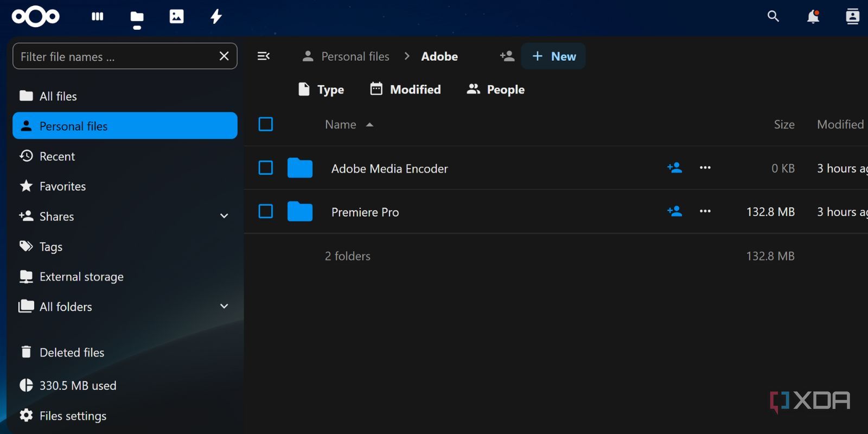868x434 pixels.
Task: Clear the file name filter with X
Action: (224, 56)
